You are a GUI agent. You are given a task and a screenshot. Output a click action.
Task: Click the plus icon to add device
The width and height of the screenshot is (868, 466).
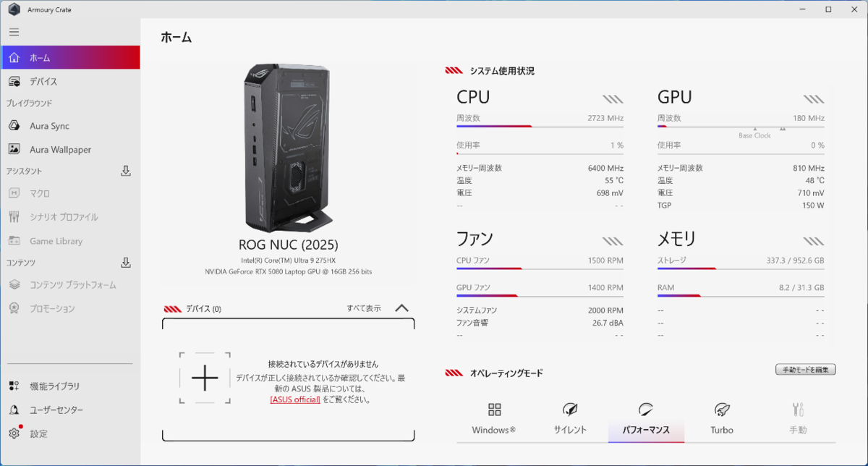pos(205,378)
